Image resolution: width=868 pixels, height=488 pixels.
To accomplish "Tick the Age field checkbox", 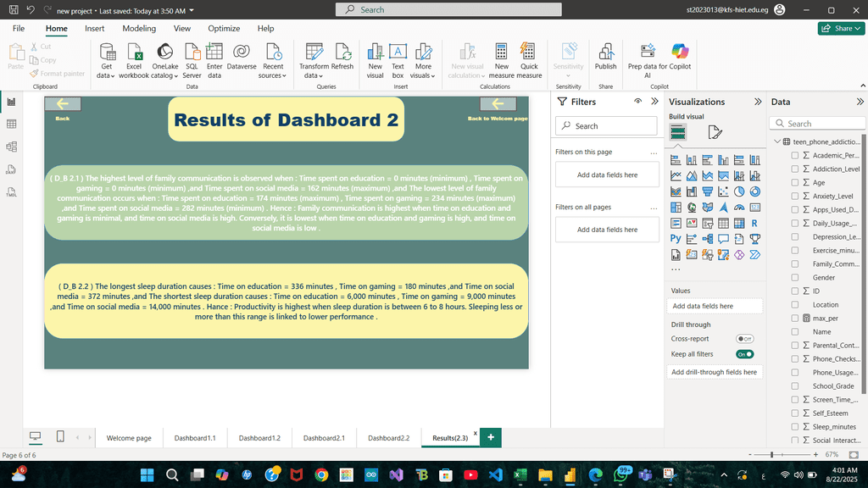I will [795, 183].
